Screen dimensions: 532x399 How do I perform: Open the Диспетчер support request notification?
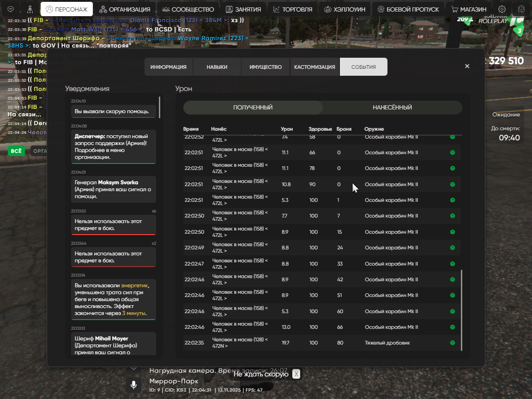113,147
